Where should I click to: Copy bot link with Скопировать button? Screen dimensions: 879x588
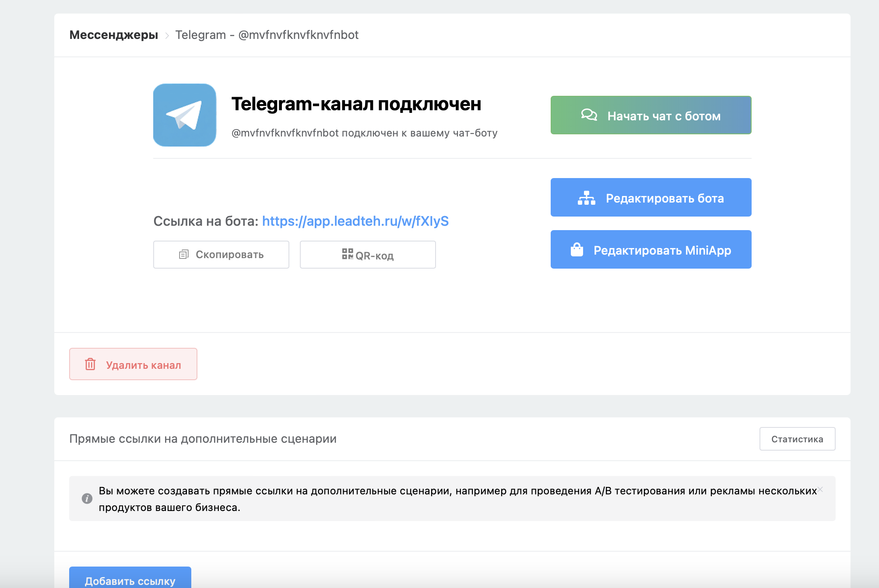[221, 255]
